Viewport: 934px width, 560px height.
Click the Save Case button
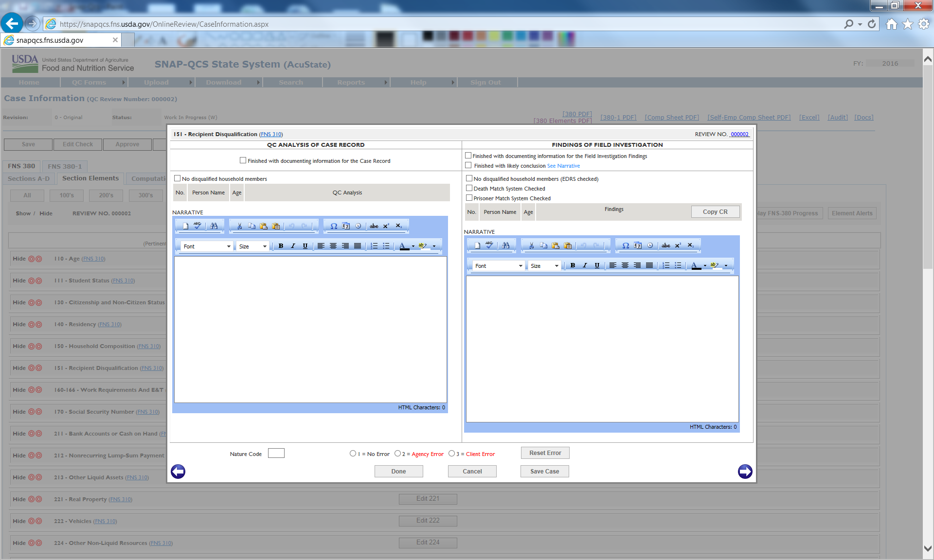544,472
